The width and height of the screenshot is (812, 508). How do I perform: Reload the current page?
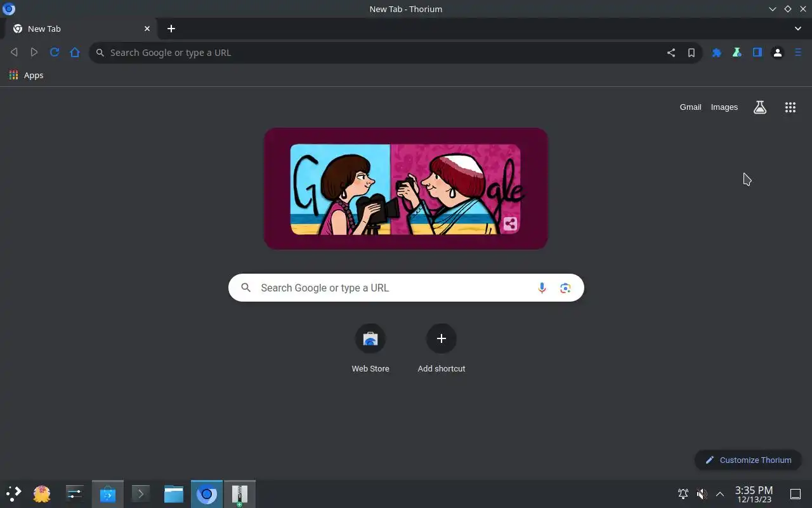55,53
